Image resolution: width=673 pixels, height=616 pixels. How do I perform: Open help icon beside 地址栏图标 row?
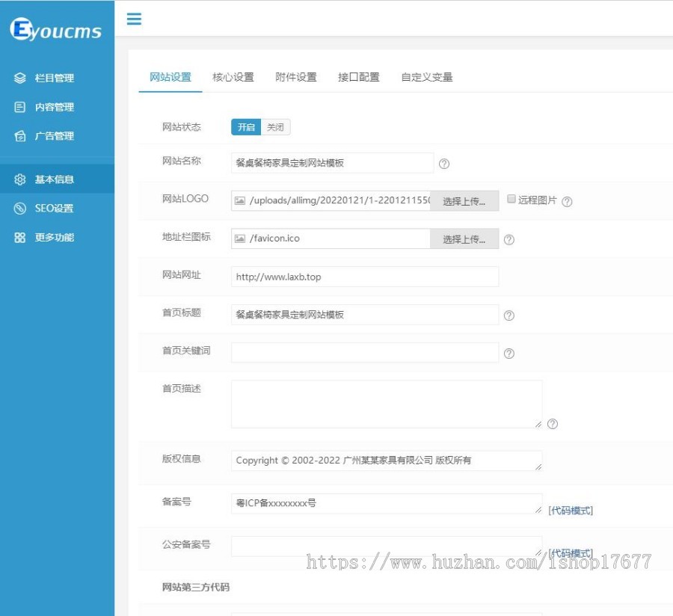[x=509, y=239]
